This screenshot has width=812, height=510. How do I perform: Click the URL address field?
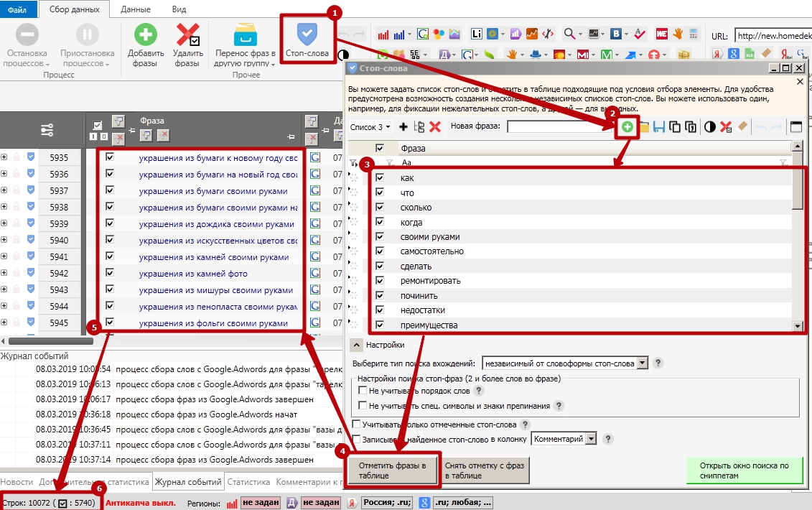click(773, 36)
